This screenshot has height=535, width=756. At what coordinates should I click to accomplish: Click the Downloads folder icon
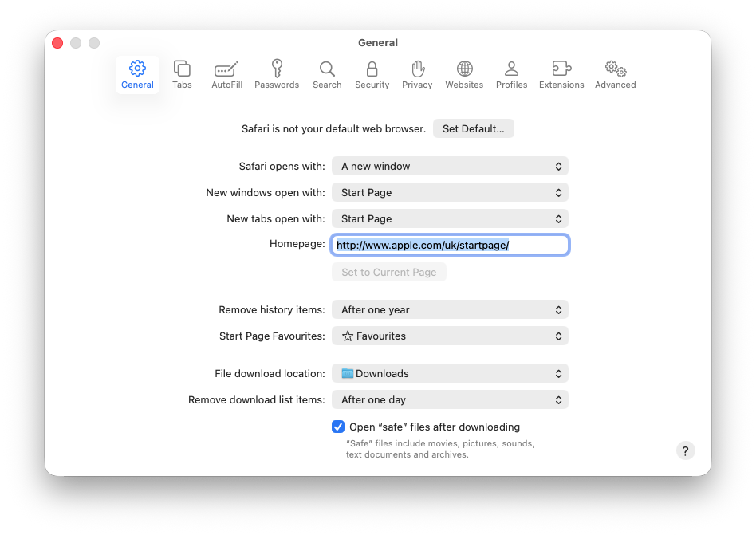tap(347, 373)
